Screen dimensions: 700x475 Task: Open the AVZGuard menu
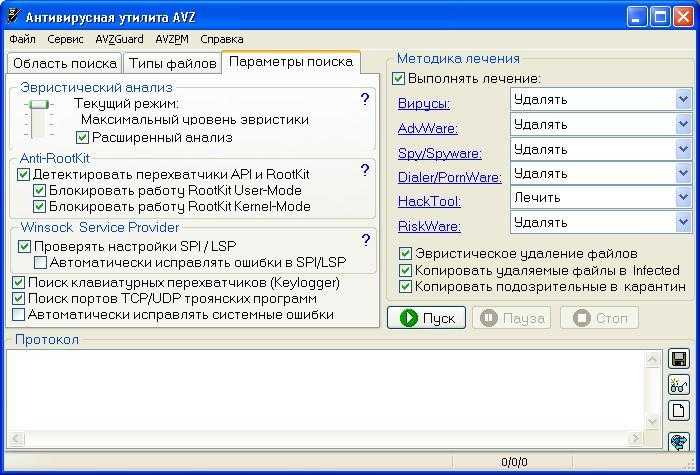coord(119,39)
